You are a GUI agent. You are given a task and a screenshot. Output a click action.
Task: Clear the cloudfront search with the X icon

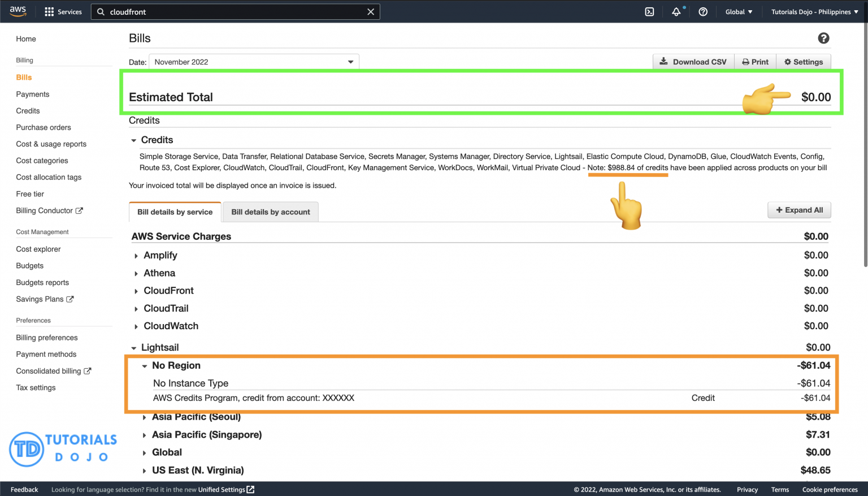click(x=370, y=11)
